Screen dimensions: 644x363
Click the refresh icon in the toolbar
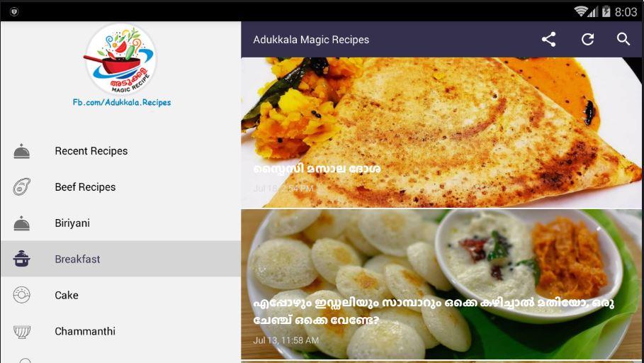pyautogui.click(x=588, y=40)
